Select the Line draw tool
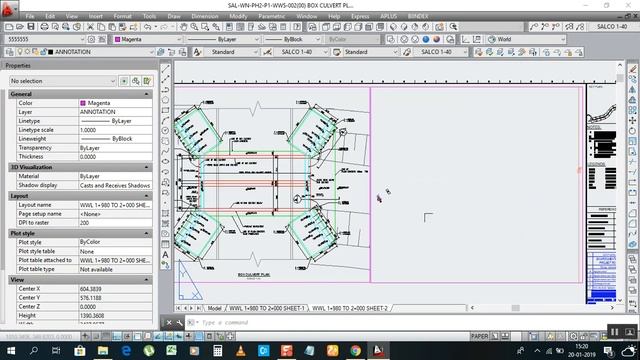 tap(165, 69)
